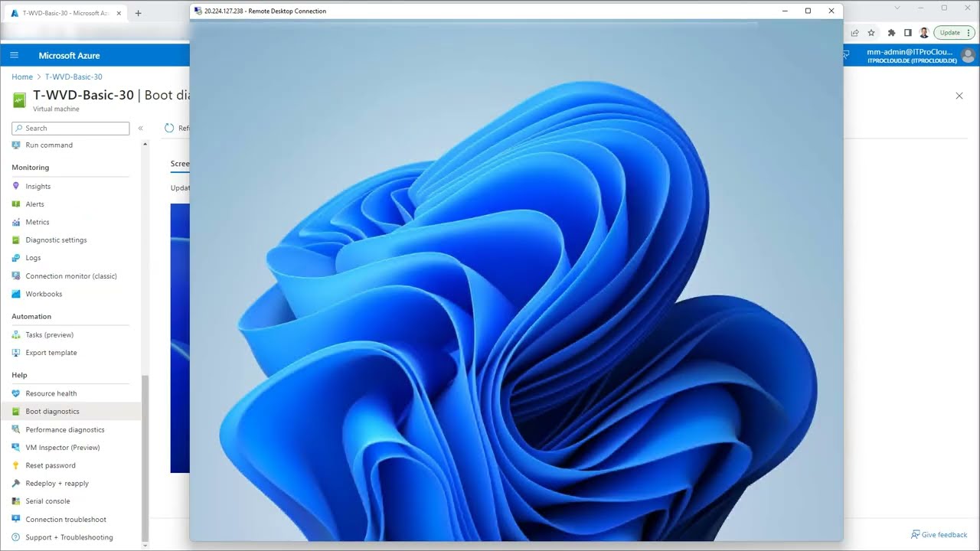980x551 pixels.
Task: Open Serial console menu item
Action: coord(47,501)
